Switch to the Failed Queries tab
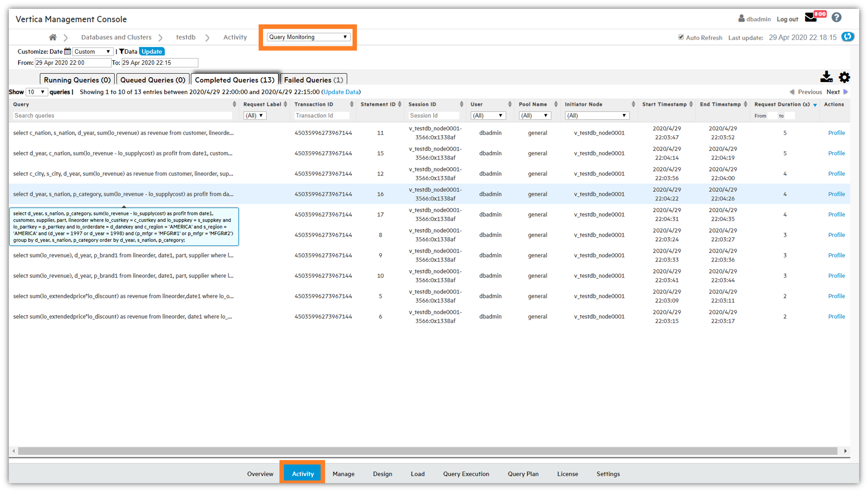868x492 pixels. 314,80
